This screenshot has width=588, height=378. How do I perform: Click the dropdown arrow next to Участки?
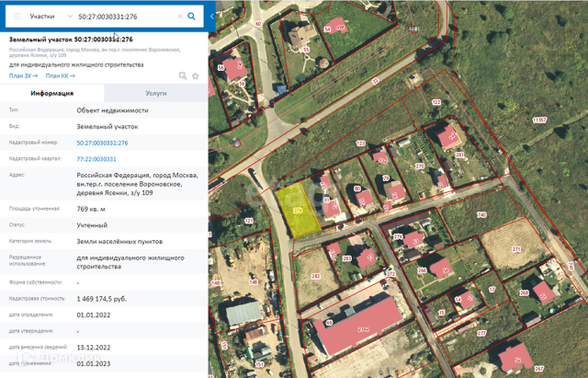tap(70, 17)
